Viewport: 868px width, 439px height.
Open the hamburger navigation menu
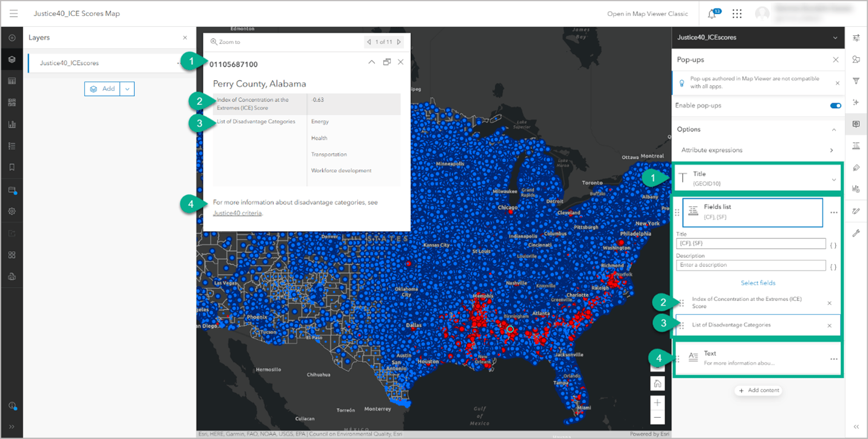(x=13, y=13)
